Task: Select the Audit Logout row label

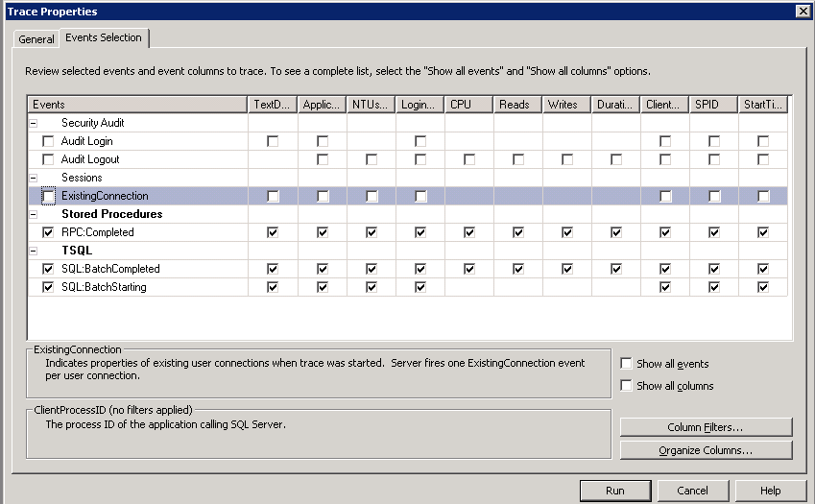Action: pos(90,159)
